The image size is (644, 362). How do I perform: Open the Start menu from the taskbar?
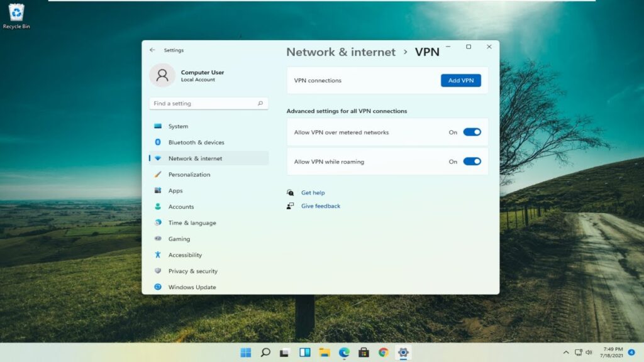coord(245,353)
